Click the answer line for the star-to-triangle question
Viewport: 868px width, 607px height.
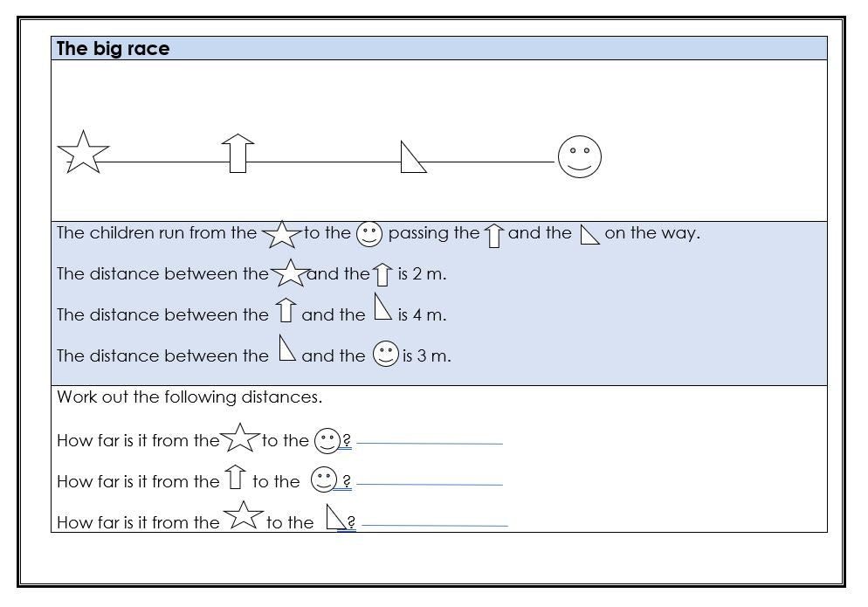tap(434, 525)
